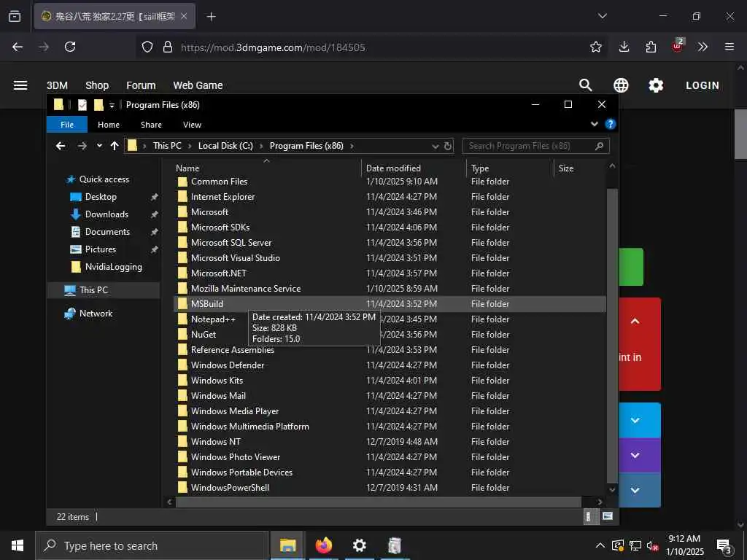Open recent locations dropdown in Explorer
This screenshot has width=747, height=560.
point(99,146)
